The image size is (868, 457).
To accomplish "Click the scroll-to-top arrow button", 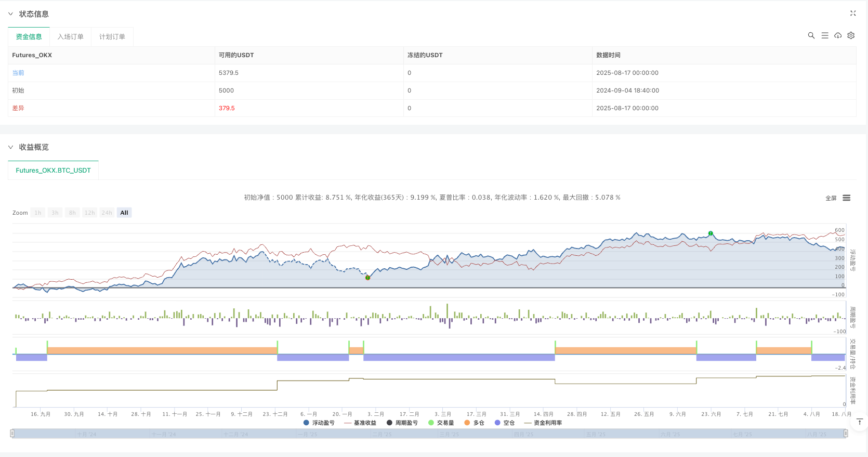I will coord(860,422).
